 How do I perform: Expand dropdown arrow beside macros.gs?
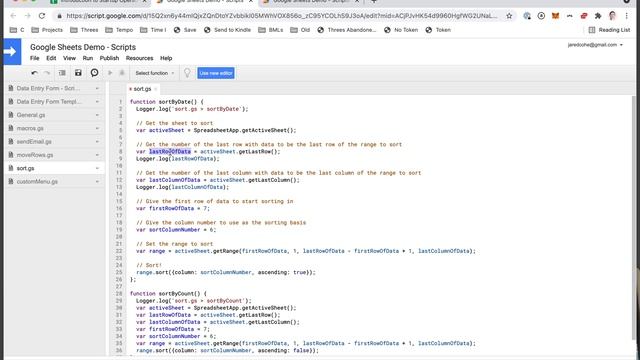[x=97, y=129]
